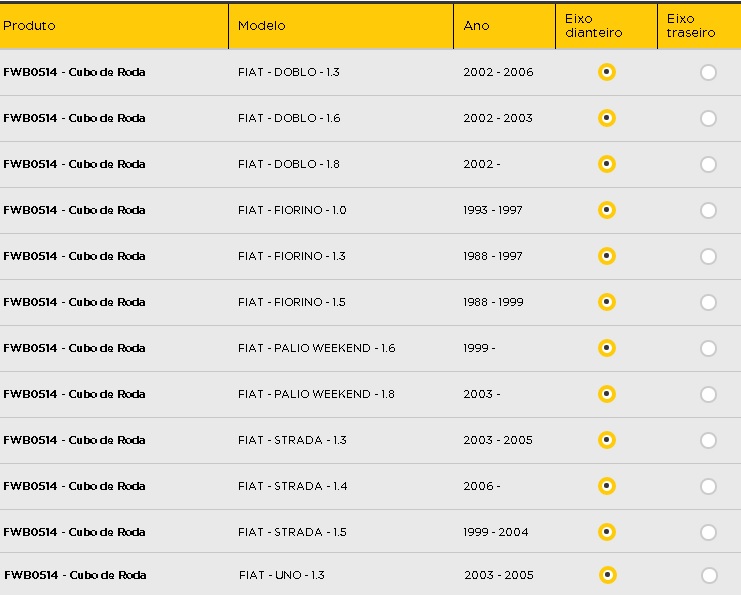Select rear axle radio for STRADA 1.4

click(x=708, y=486)
